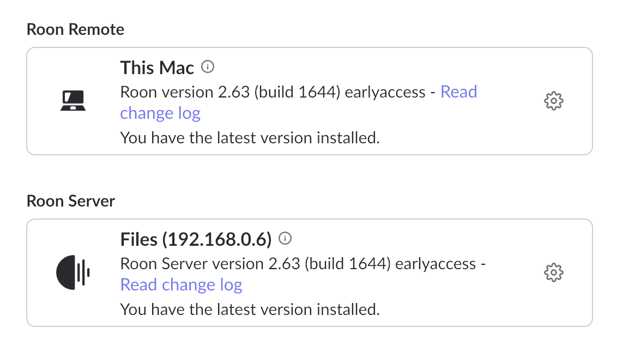Click the laptop icon in Roon Remote card
641x364 pixels.
[x=72, y=101]
